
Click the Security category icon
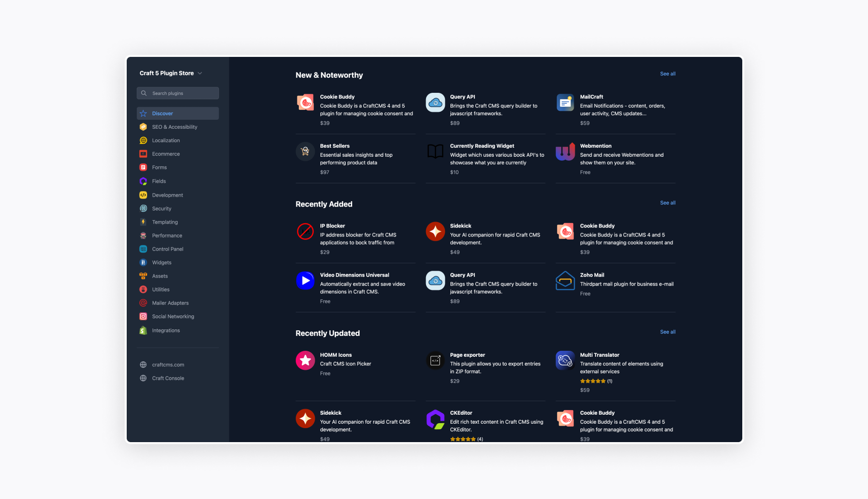(x=143, y=209)
